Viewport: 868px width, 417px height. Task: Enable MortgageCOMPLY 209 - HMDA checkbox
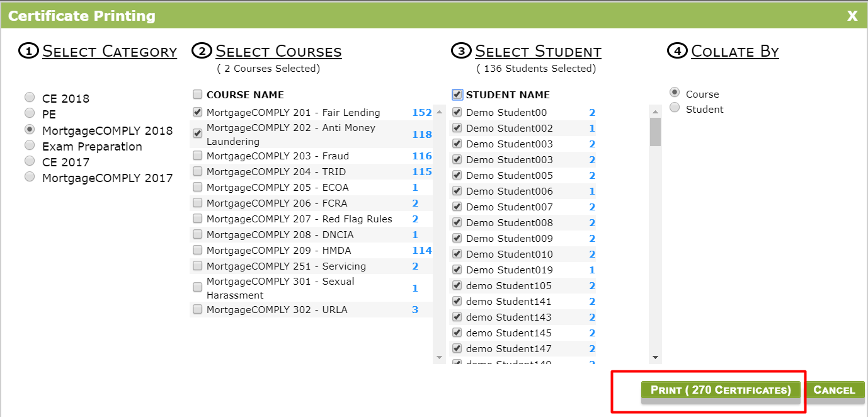point(198,250)
